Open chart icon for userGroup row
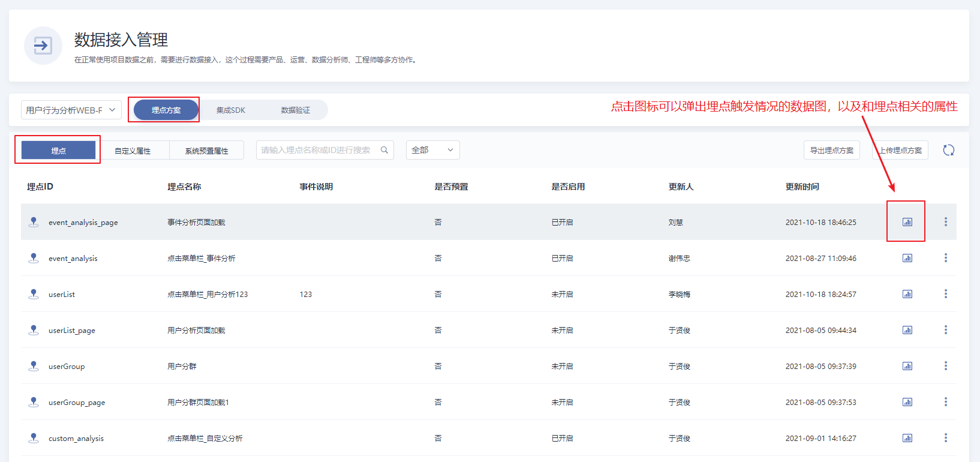This screenshot has height=462, width=980. tap(907, 366)
